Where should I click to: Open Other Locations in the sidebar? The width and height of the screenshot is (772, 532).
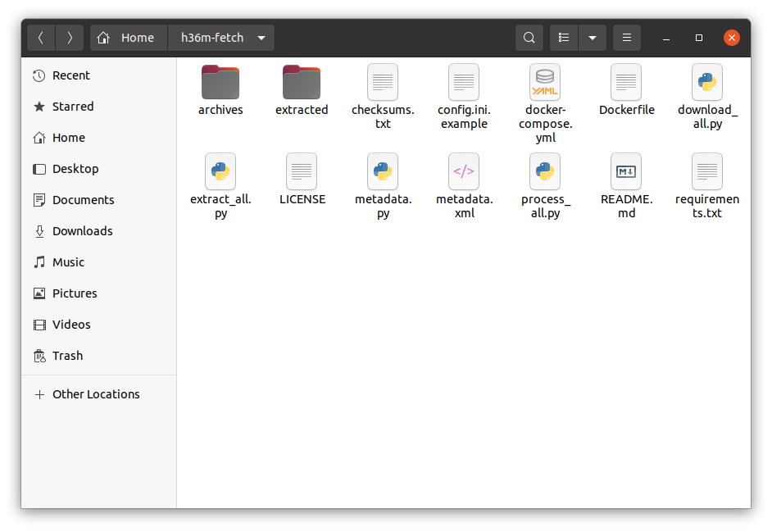(98, 394)
